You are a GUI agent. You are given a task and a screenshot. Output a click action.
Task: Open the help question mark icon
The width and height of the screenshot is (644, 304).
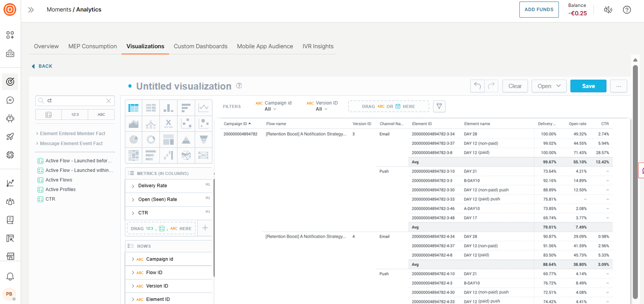click(x=627, y=10)
